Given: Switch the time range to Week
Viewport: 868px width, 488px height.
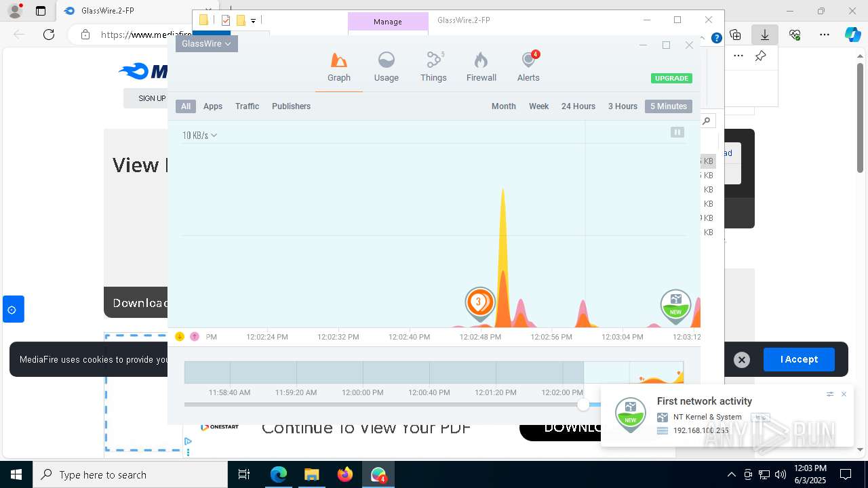Looking at the screenshot, I should (539, 106).
